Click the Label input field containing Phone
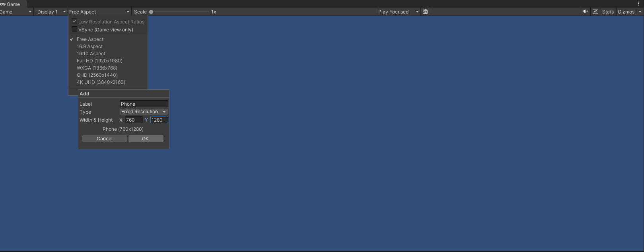Viewport: 644px width, 252px height. pyautogui.click(x=144, y=104)
